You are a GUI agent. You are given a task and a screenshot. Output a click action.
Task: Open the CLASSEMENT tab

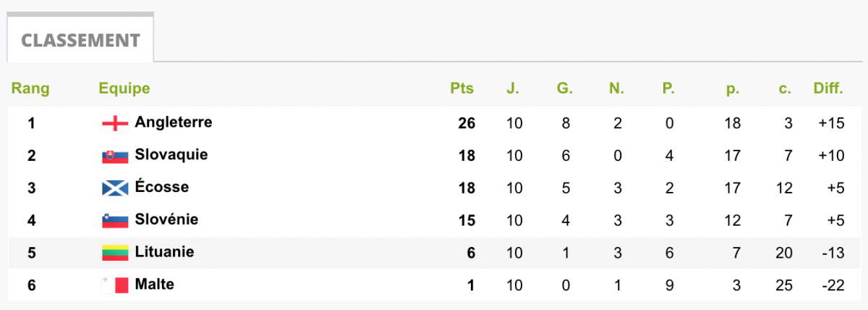[80, 39]
